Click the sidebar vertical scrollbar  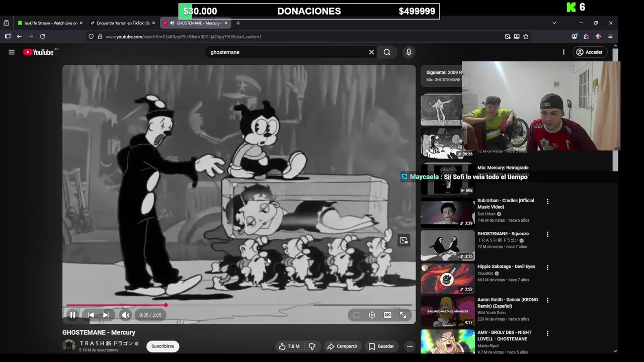point(615,110)
